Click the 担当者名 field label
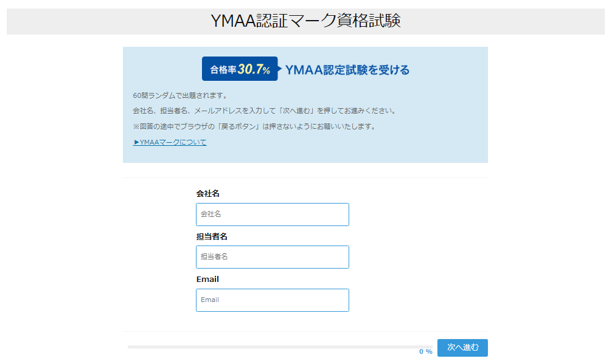 coord(212,236)
